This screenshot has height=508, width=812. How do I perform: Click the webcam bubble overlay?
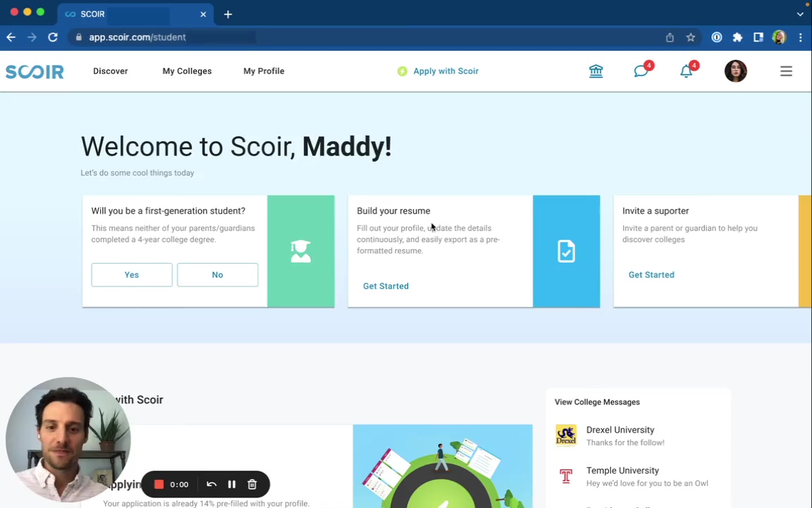point(68,440)
